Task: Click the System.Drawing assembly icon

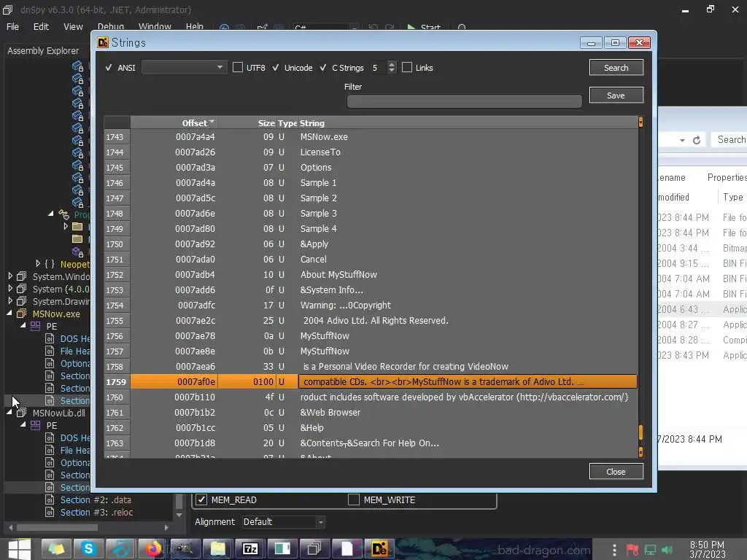Action: pos(21,301)
